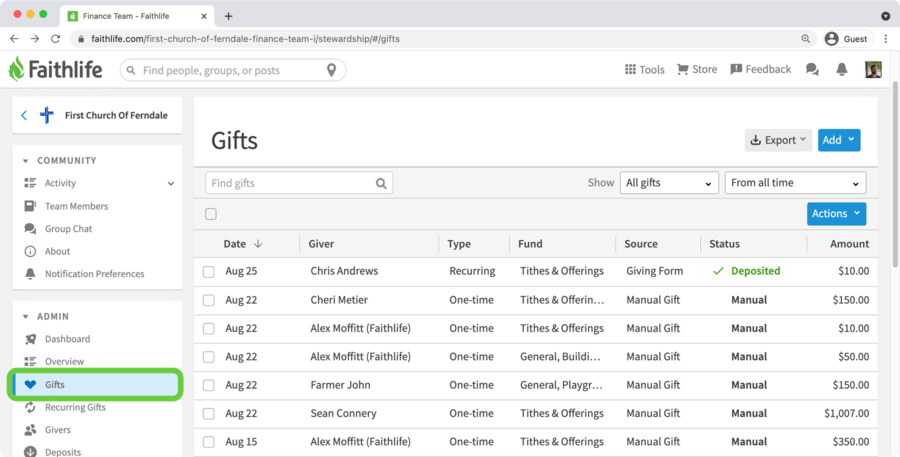Reload the page in the browser

56,38
